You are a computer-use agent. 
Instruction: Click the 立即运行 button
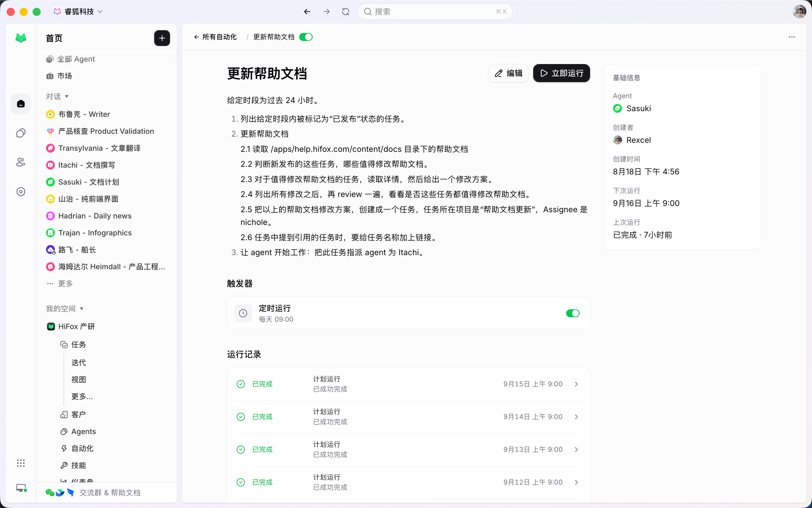(561, 73)
